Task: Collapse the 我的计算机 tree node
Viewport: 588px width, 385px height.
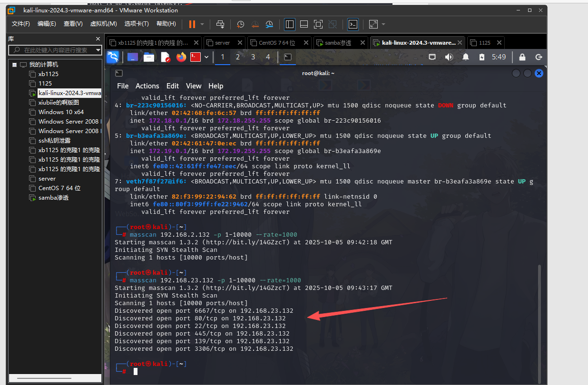Action: coord(15,65)
